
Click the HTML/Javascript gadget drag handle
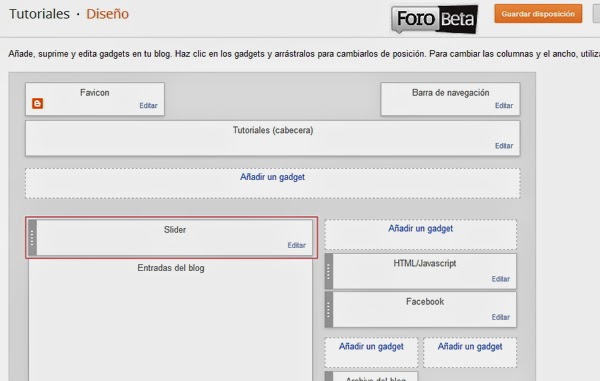pos(329,271)
